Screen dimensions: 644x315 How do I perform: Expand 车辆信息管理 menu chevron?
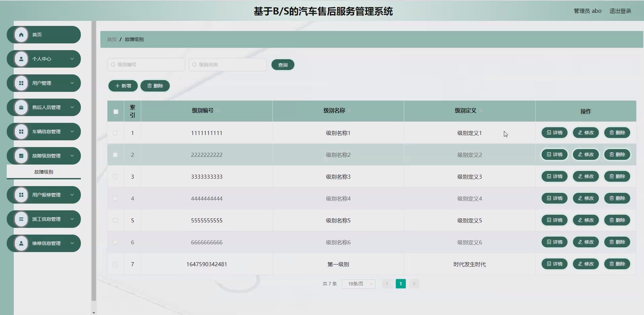pyautogui.click(x=72, y=132)
